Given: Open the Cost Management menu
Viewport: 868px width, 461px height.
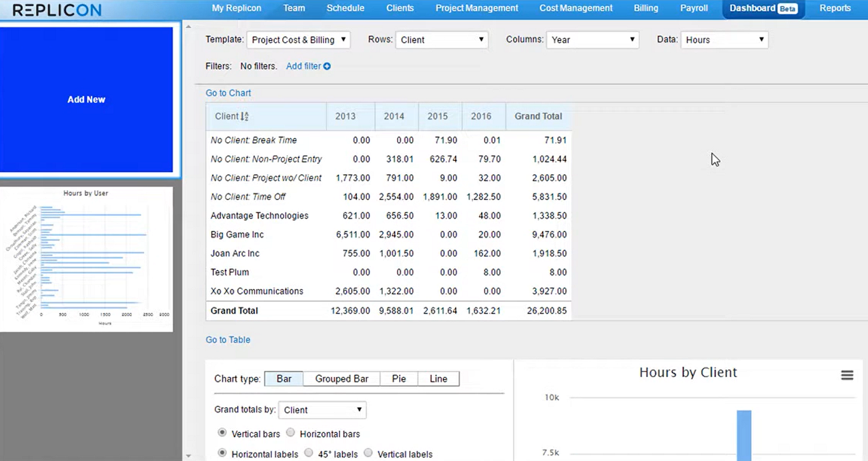Looking at the screenshot, I should tap(575, 8).
